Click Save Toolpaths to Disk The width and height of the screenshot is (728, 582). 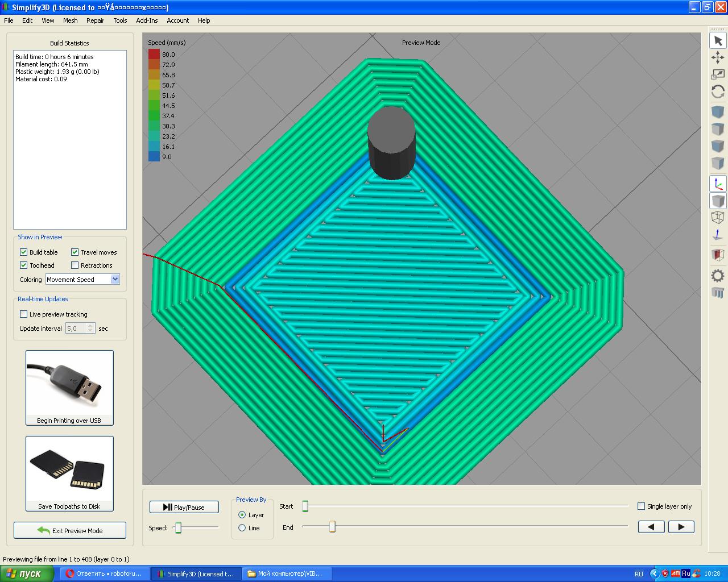pos(69,473)
